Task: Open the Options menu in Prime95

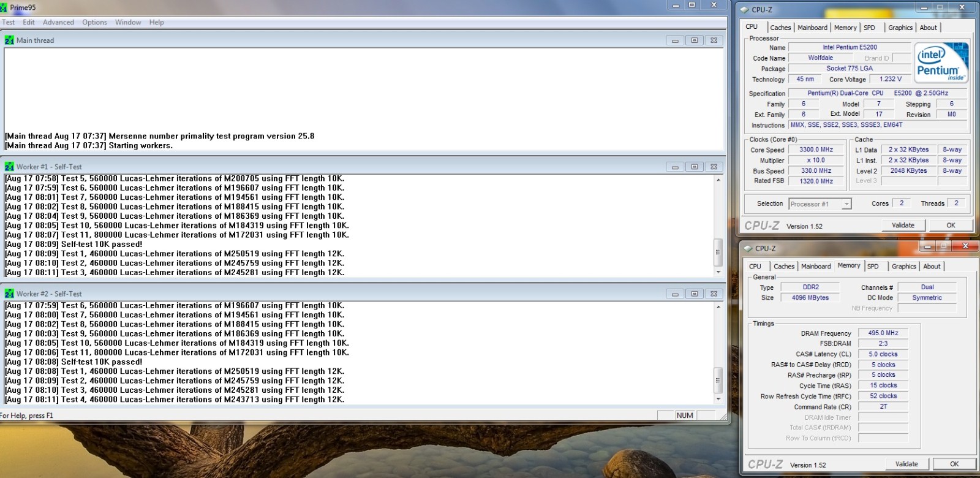Action: (94, 22)
